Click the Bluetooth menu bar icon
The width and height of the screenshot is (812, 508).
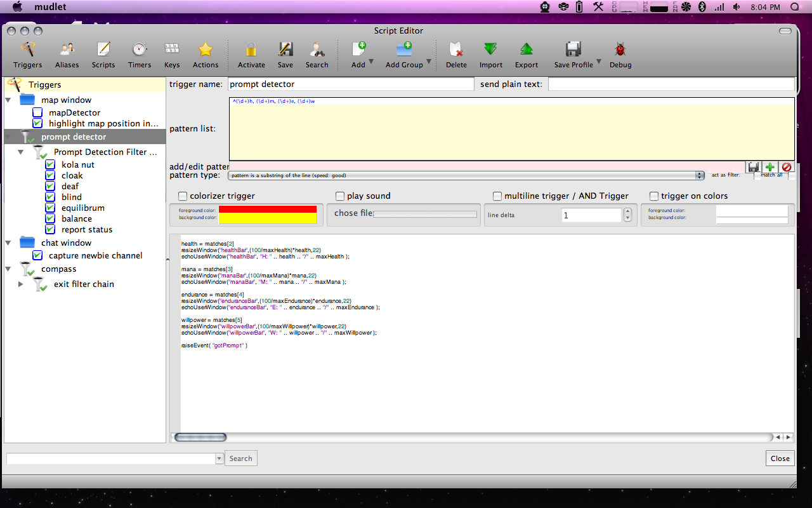click(702, 7)
